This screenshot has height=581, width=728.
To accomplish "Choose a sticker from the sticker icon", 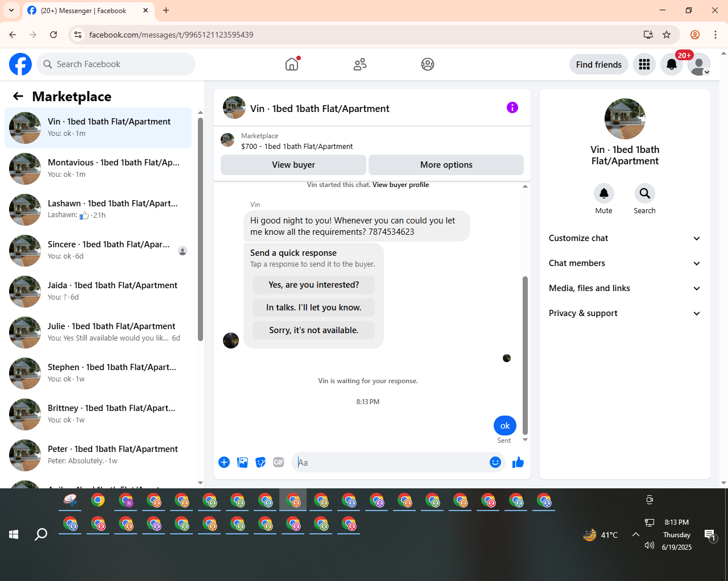I will tap(260, 462).
